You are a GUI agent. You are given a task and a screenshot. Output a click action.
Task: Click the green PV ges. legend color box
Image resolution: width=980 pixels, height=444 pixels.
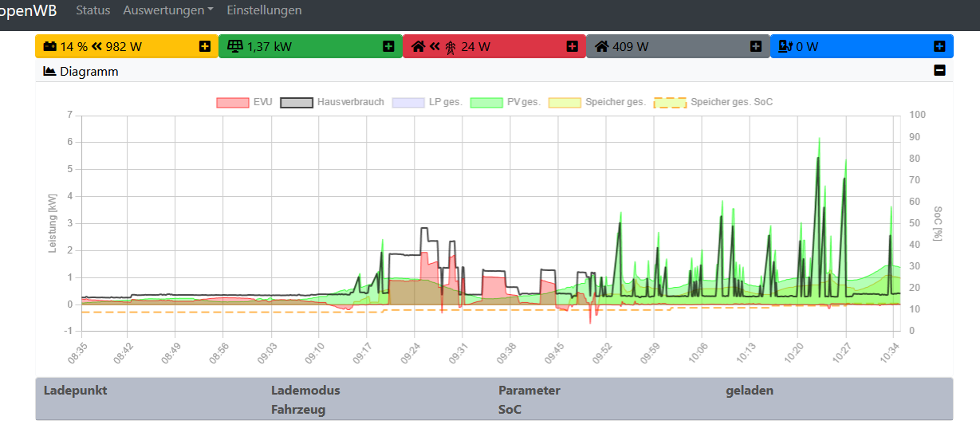click(x=486, y=102)
